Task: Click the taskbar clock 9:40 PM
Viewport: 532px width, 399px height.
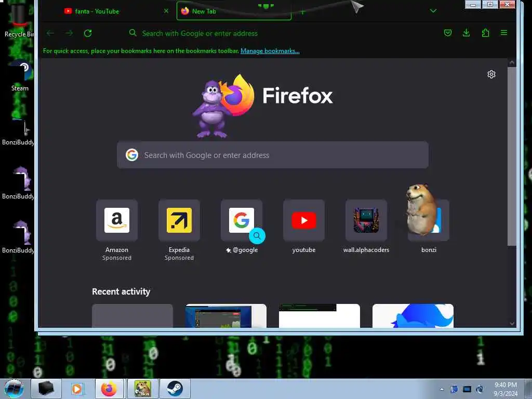Action: [506, 385]
